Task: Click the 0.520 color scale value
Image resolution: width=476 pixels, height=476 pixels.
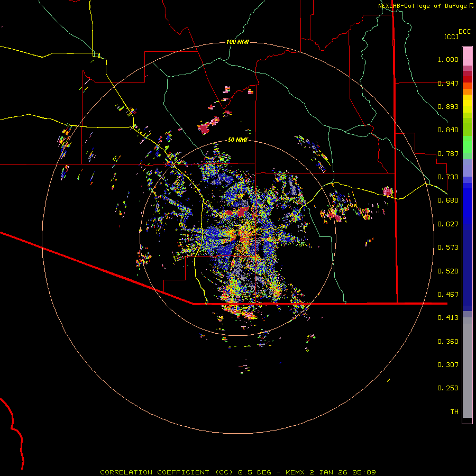Action: click(448, 271)
